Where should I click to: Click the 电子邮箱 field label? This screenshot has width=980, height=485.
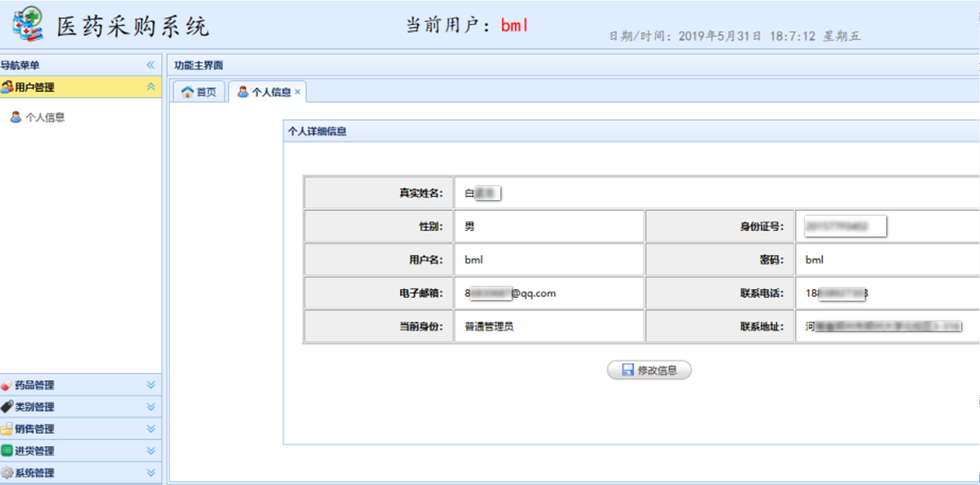click(x=422, y=293)
